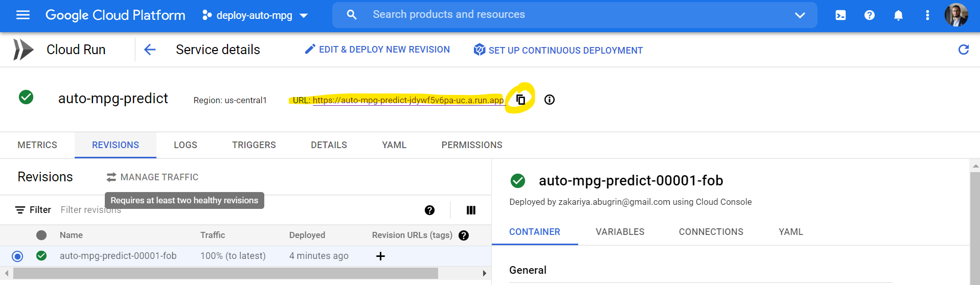The height and width of the screenshot is (285, 980).
Task: Click the horizontal scrollbar of revisions table
Action: (x=225, y=273)
